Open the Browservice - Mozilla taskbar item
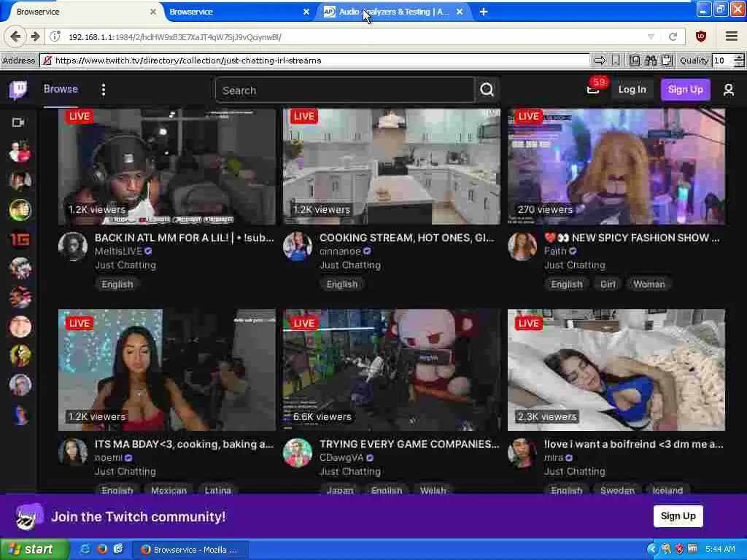This screenshot has width=747, height=560. coord(190,550)
